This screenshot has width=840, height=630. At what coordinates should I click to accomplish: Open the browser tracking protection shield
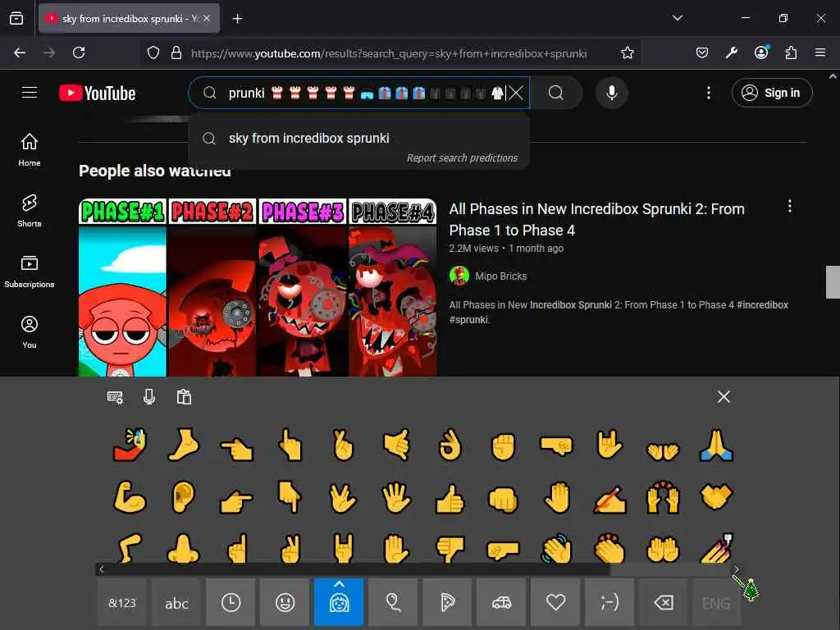coord(153,52)
